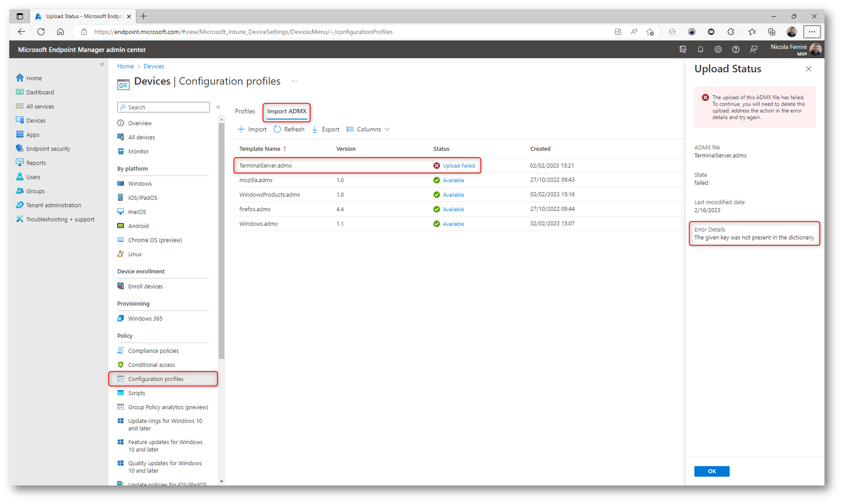Collapse the left navigation pane chevrons

[x=102, y=65]
